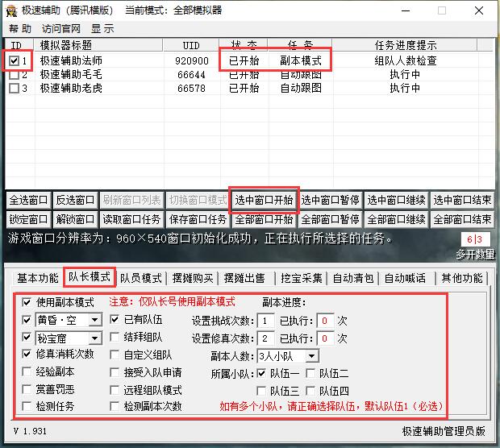Enable the 检测任务 checkbox
500x448 pixels.
tap(27, 406)
